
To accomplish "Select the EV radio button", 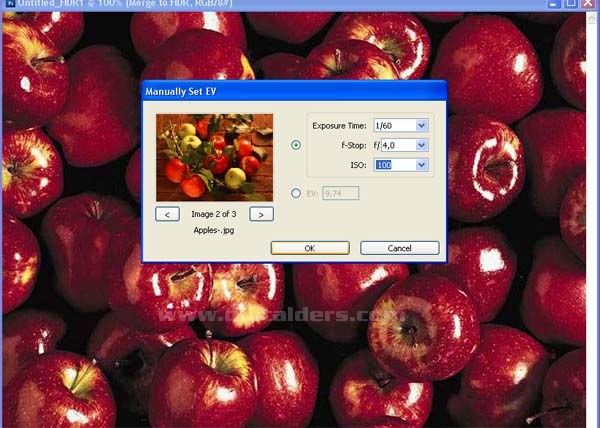I will (296, 193).
